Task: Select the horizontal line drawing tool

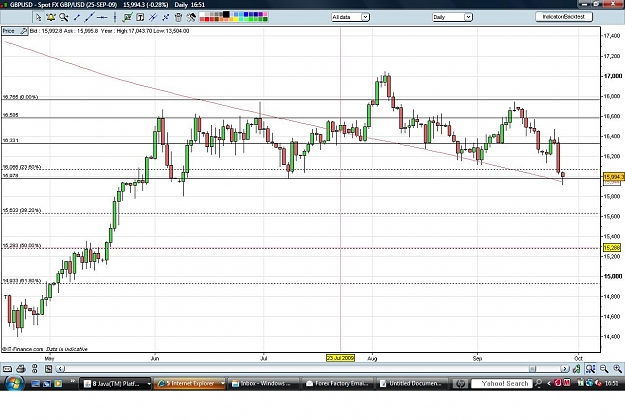Action: (x=102, y=17)
